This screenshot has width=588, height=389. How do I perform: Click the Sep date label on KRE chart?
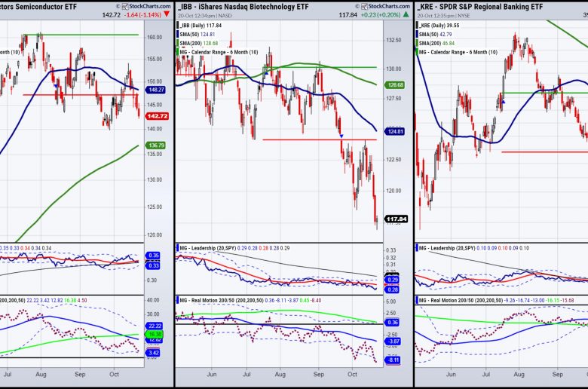pos(558,374)
